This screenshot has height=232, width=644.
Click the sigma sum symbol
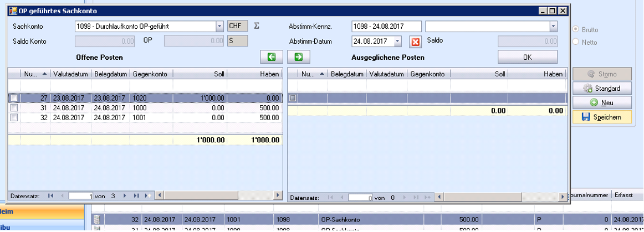click(257, 26)
